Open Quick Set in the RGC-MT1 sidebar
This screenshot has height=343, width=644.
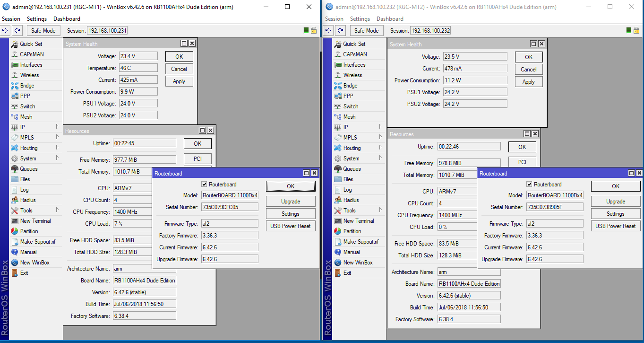[31, 44]
